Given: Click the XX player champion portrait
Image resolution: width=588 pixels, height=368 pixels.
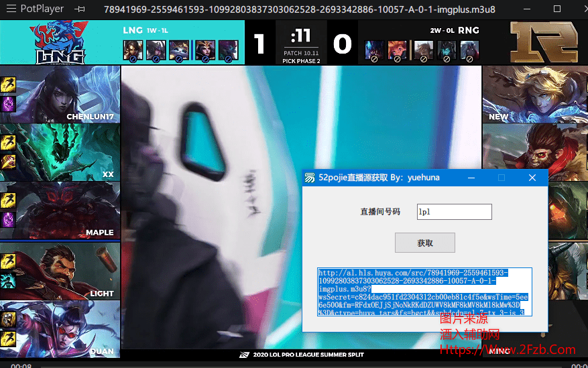Looking at the screenshot, I should click(x=60, y=153).
